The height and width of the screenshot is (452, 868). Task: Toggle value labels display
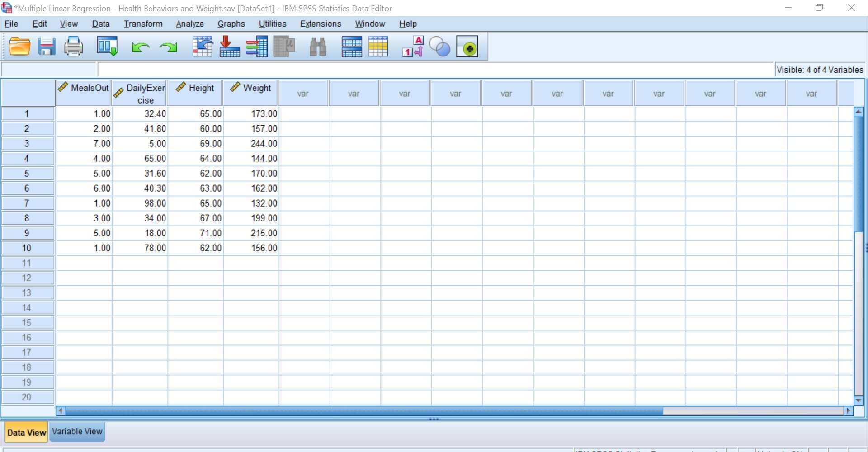click(x=411, y=46)
